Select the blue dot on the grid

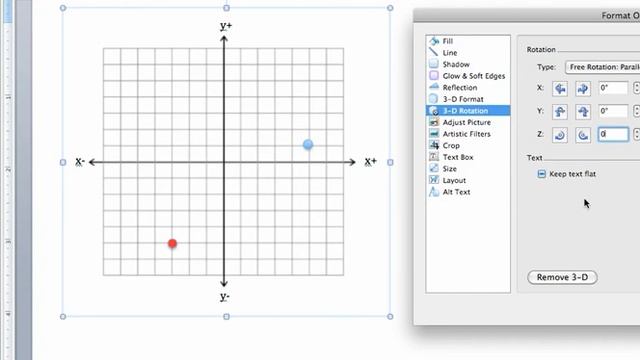[x=308, y=144]
